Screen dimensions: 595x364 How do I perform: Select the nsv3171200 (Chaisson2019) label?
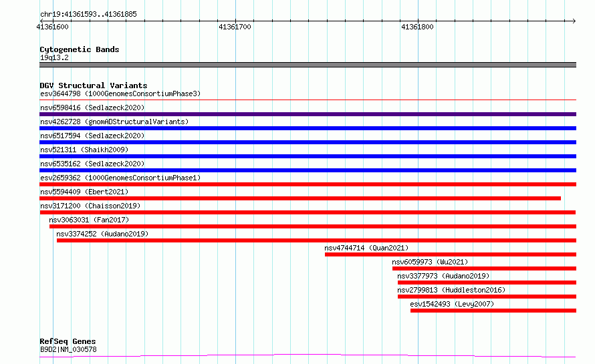pos(90,206)
